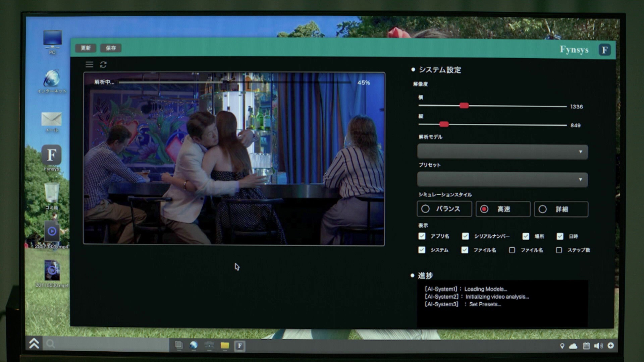
Task: Expand the 解析モデル dropdown
Action: 502,152
